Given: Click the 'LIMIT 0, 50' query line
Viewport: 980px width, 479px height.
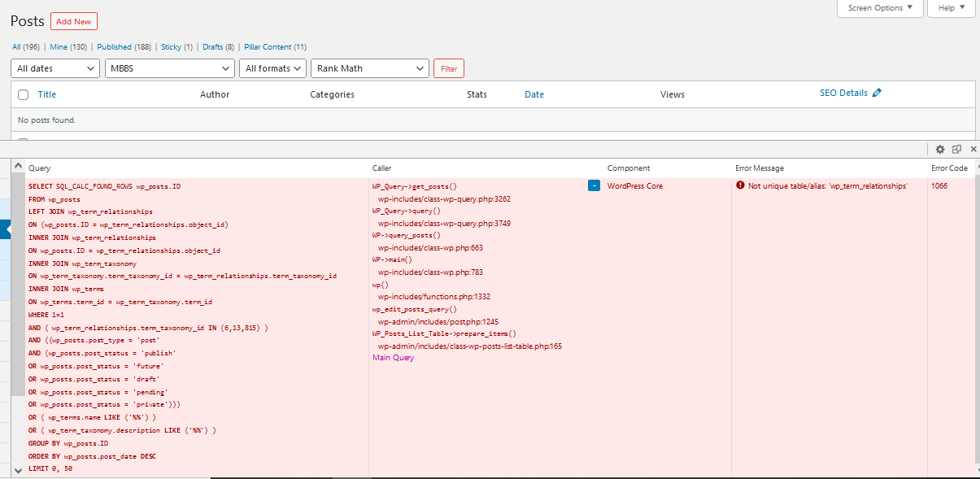Looking at the screenshot, I should click(x=50, y=468).
